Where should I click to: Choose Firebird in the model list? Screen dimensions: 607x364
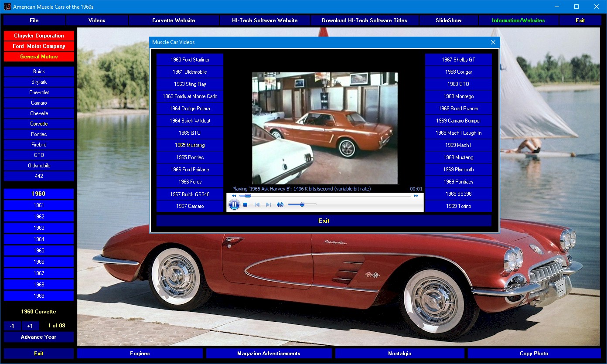(39, 145)
